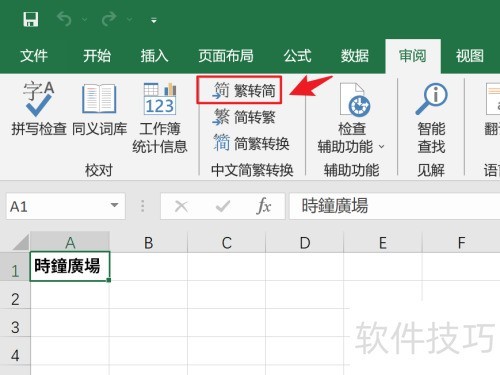Click the Redo arrow icon
Viewport: 500px width, 375px height.
coord(109,19)
